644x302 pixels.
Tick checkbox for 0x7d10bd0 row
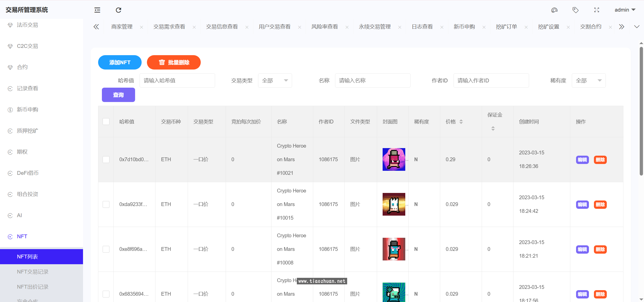coord(106,159)
